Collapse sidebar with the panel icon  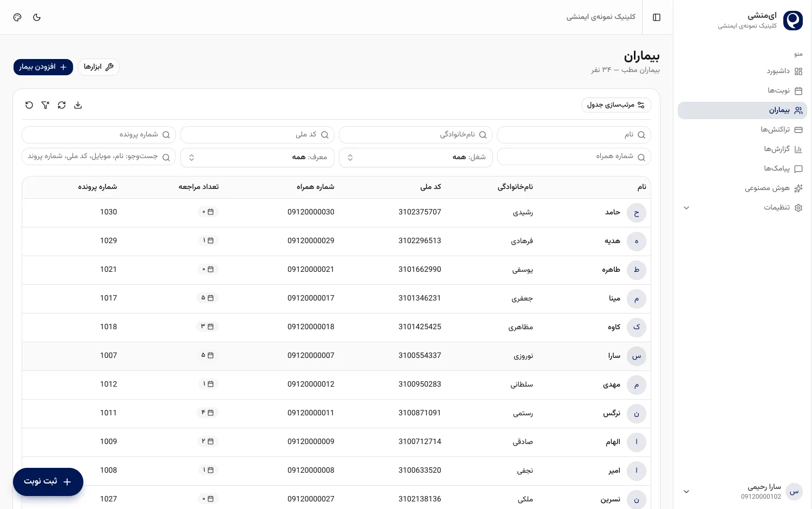(x=657, y=17)
